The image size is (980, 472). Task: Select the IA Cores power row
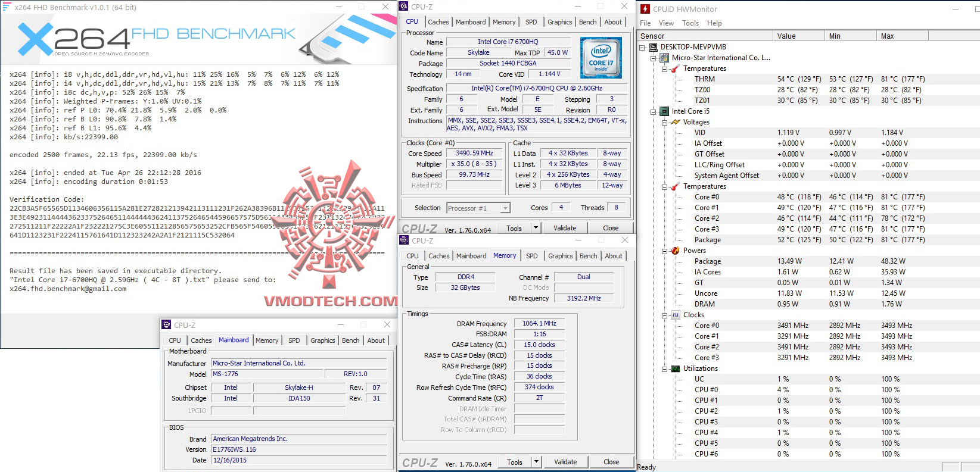(x=809, y=272)
